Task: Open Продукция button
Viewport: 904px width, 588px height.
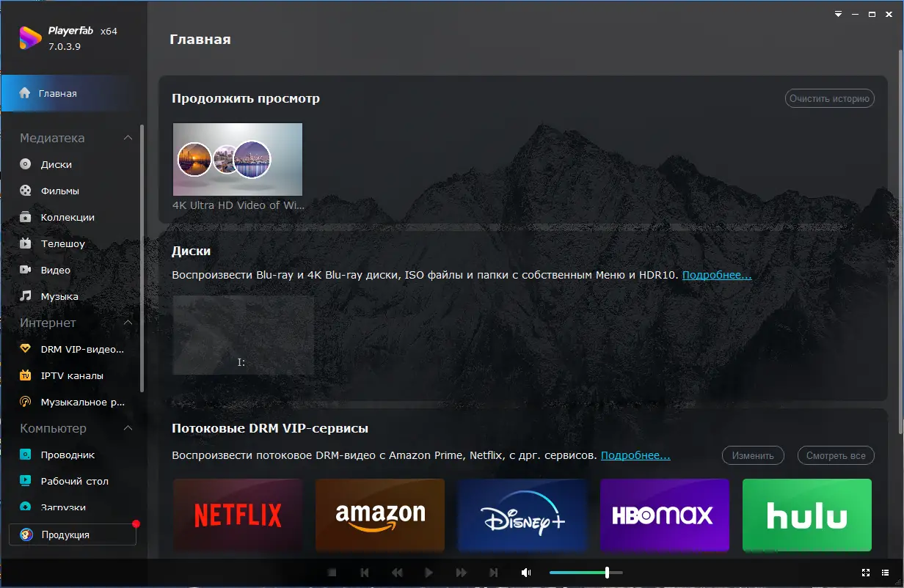Action: tap(73, 534)
